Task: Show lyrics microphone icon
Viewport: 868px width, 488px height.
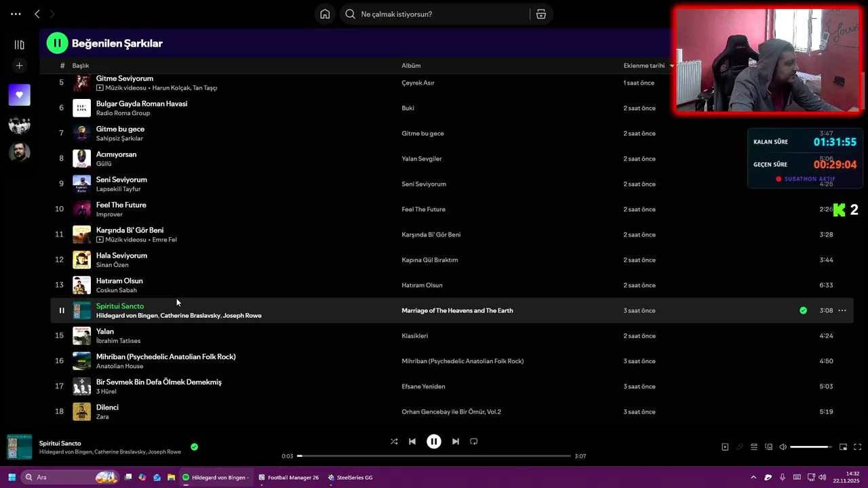Action: click(x=740, y=447)
